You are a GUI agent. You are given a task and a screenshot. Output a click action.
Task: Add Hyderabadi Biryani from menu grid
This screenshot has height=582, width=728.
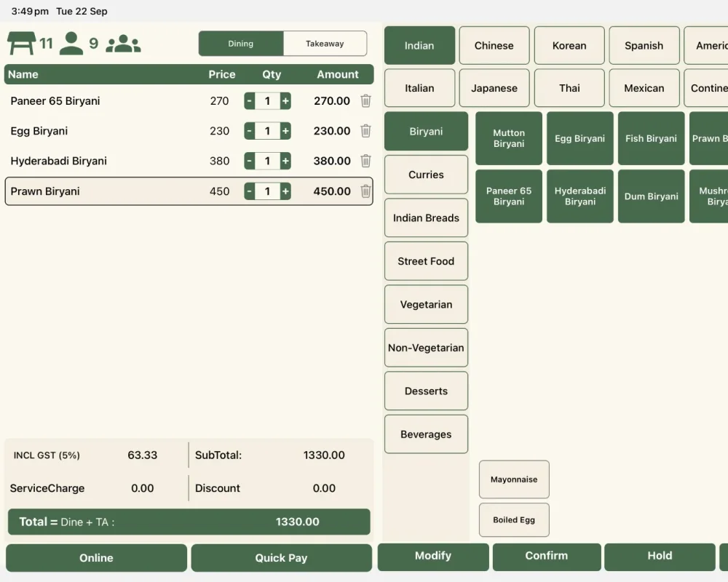point(580,196)
